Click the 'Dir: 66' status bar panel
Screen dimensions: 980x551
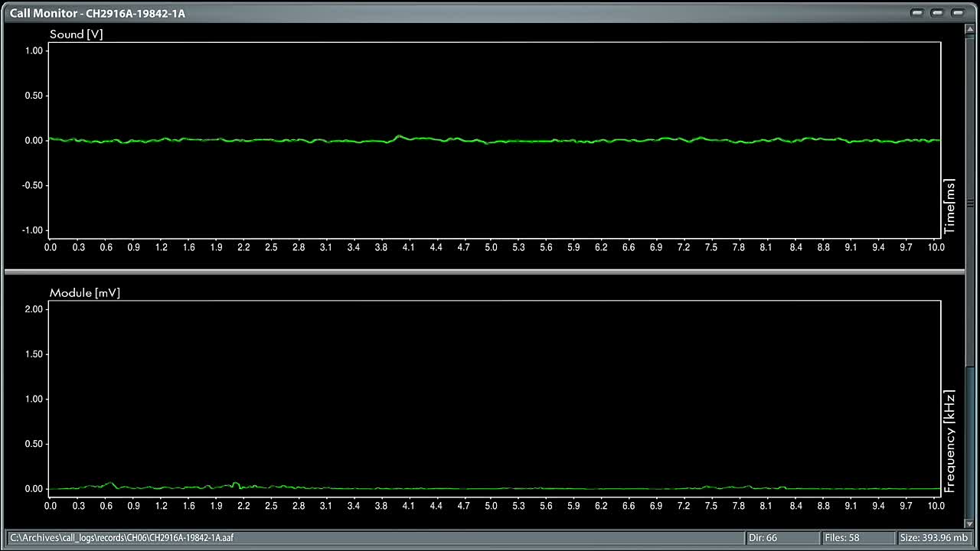781,538
